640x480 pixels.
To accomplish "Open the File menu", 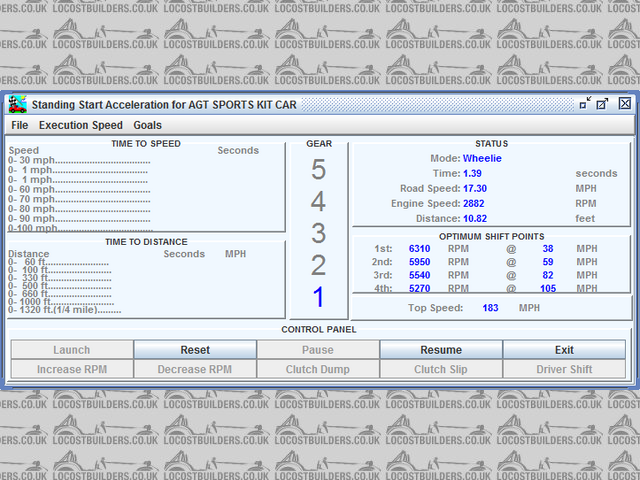I will (x=20, y=125).
